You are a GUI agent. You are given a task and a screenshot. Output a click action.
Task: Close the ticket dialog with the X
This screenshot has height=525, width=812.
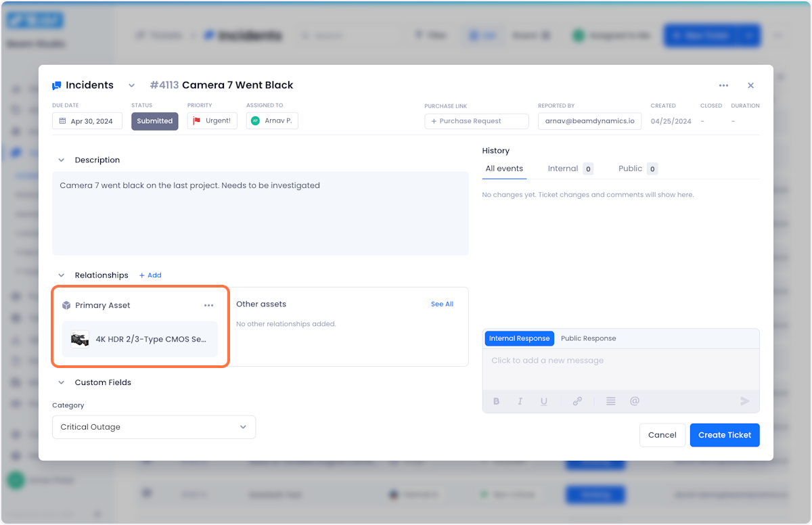750,85
